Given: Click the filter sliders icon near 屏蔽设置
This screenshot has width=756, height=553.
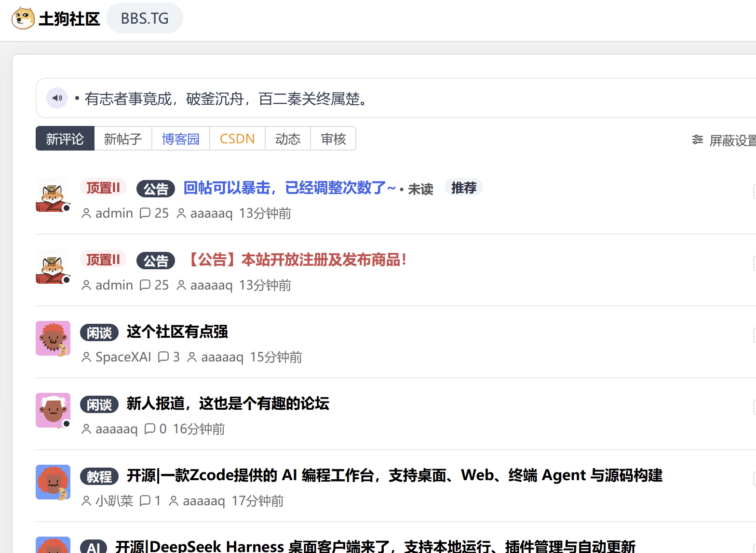Looking at the screenshot, I should click(x=697, y=140).
